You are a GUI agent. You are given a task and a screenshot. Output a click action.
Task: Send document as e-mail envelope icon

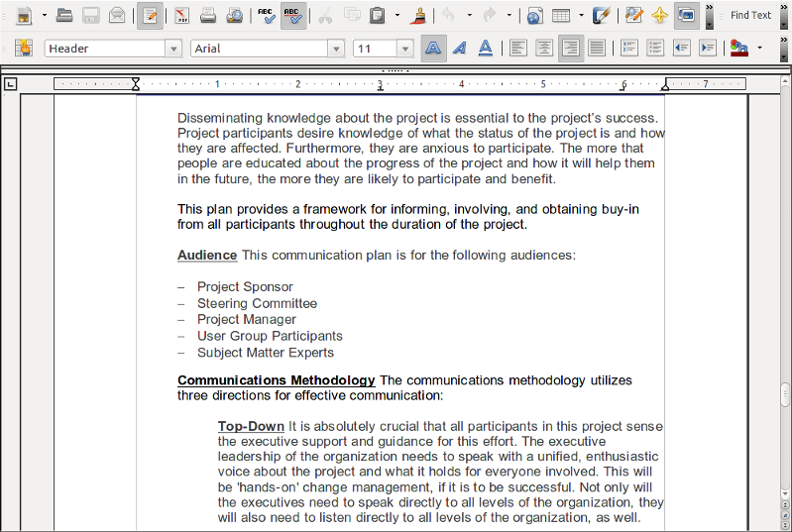117,16
